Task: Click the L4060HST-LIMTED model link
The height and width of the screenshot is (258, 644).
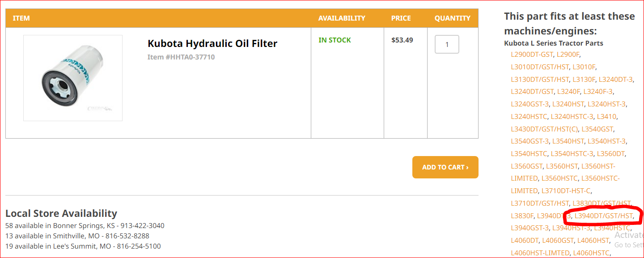Action: pos(540,253)
